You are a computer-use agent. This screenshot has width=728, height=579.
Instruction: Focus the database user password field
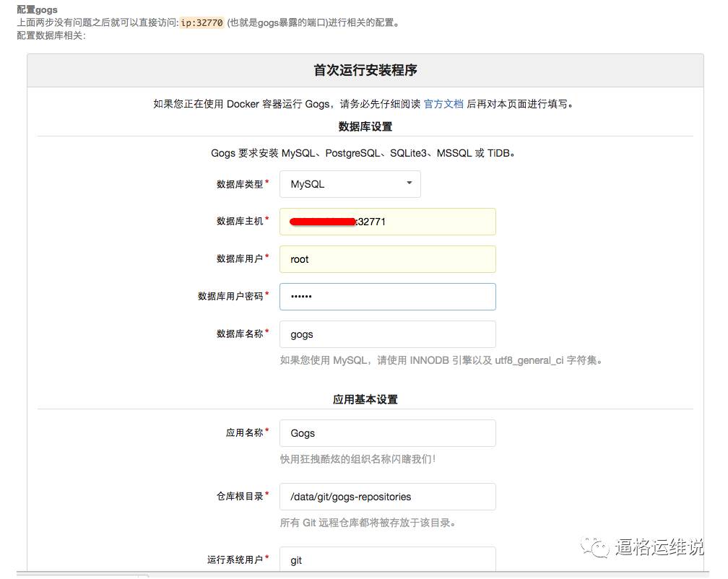(388, 297)
